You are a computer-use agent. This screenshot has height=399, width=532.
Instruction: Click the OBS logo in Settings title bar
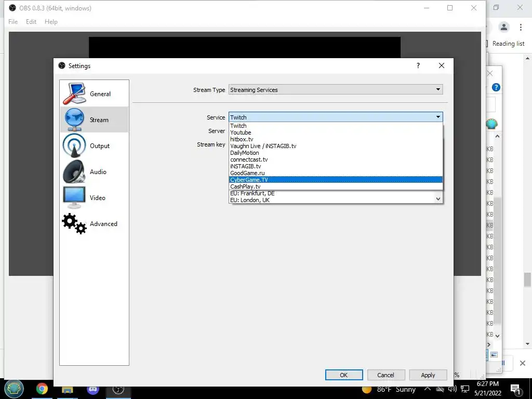tap(62, 65)
